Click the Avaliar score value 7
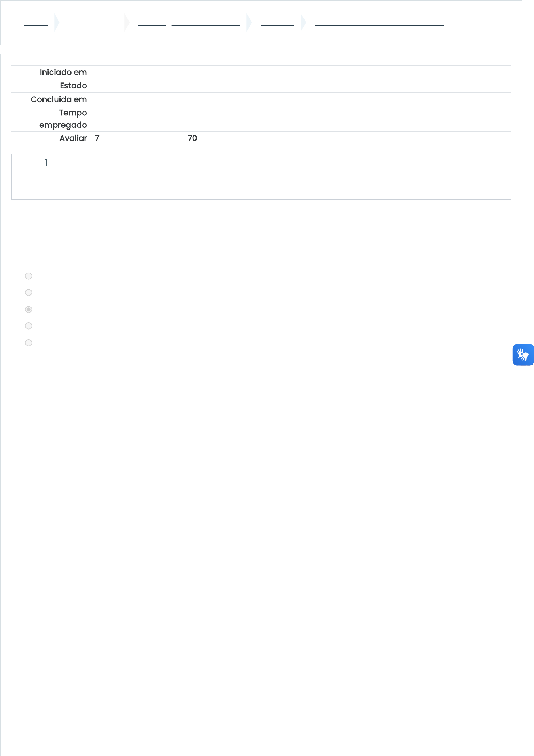 coord(97,138)
